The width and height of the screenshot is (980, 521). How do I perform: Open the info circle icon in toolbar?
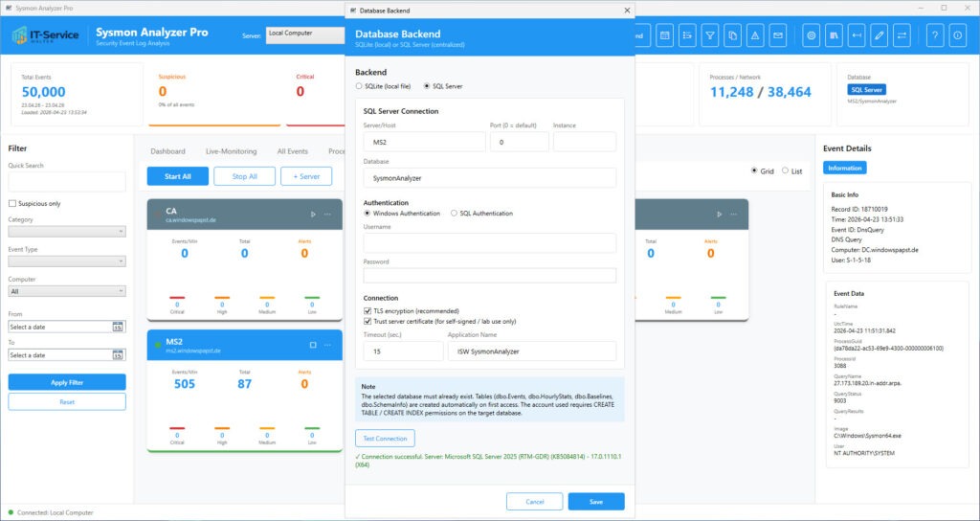(x=957, y=35)
